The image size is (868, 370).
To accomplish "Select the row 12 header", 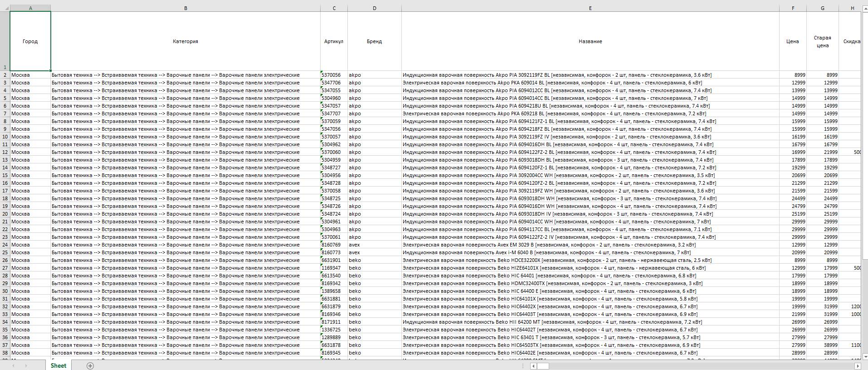I will 5,152.
